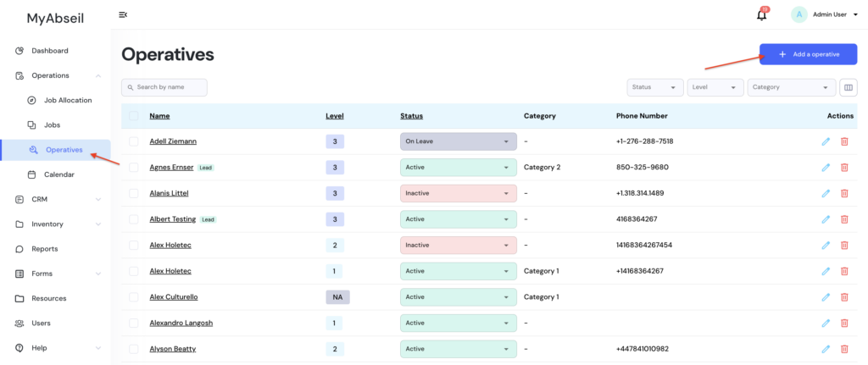The height and width of the screenshot is (365, 868).
Task: Open the Status filter dropdown
Action: [x=655, y=87]
